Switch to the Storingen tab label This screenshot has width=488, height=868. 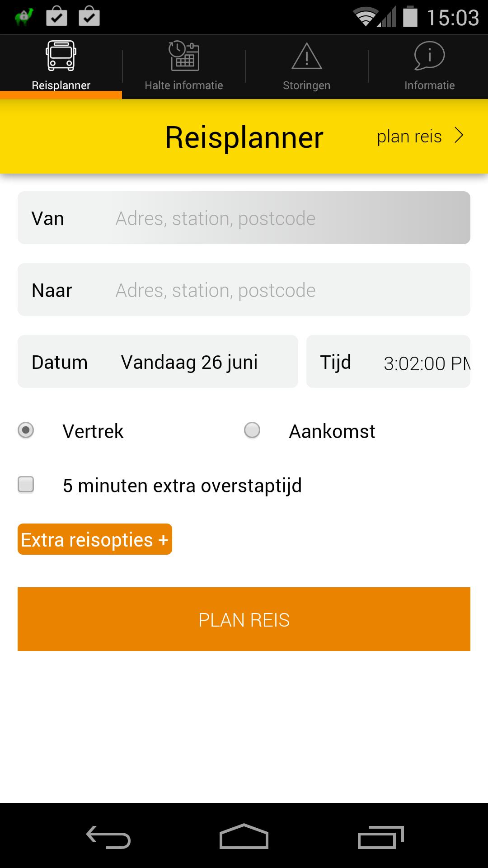(x=306, y=85)
